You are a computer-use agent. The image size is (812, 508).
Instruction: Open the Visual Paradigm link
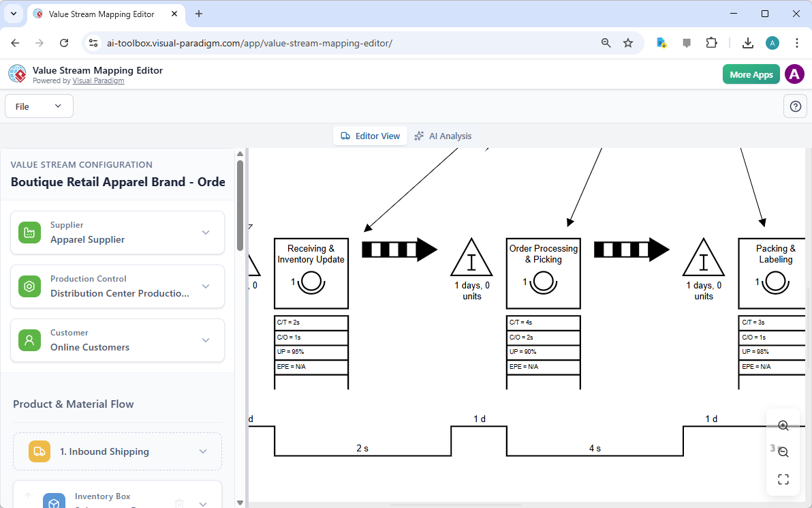click(98, 80)
